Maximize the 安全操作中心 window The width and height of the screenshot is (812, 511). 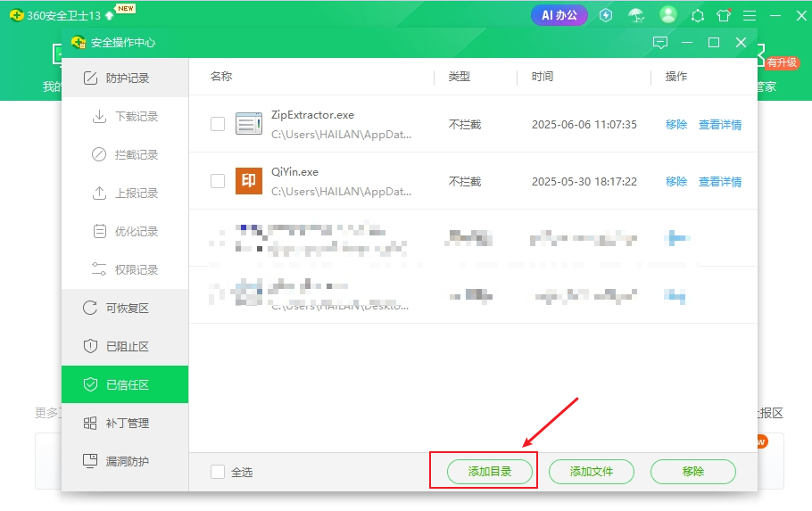(x=714, y=43)
